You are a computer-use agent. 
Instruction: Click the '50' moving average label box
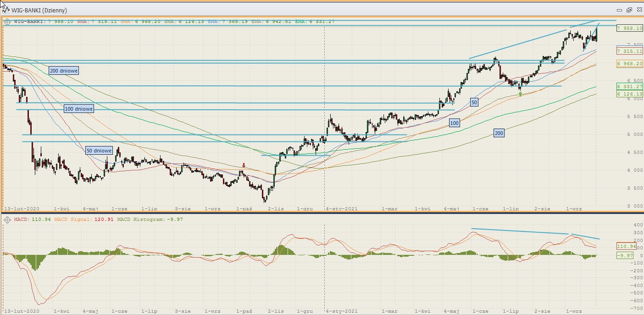click(474, 102)
